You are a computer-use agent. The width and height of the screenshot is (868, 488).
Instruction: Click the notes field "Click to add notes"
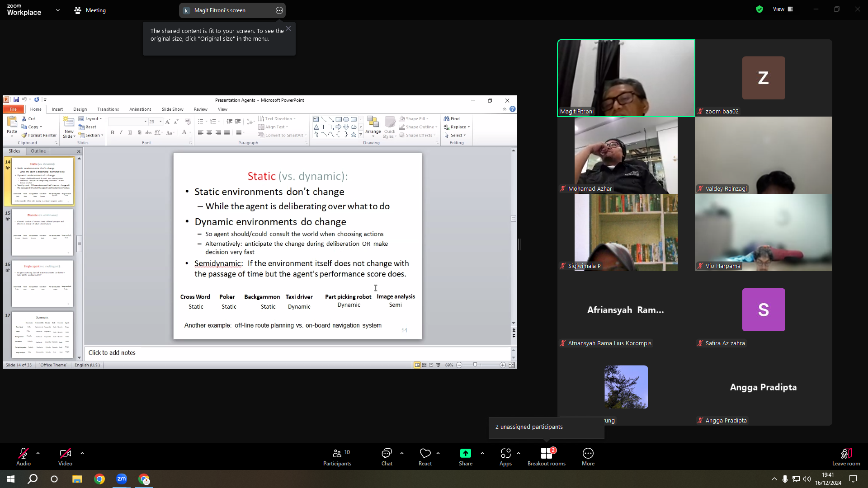tap(298, 353)
